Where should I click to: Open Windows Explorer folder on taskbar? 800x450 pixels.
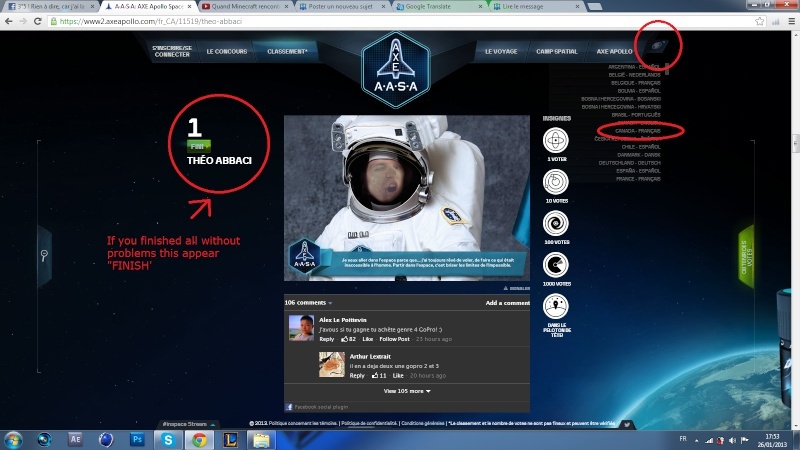(x=261, y=440)
